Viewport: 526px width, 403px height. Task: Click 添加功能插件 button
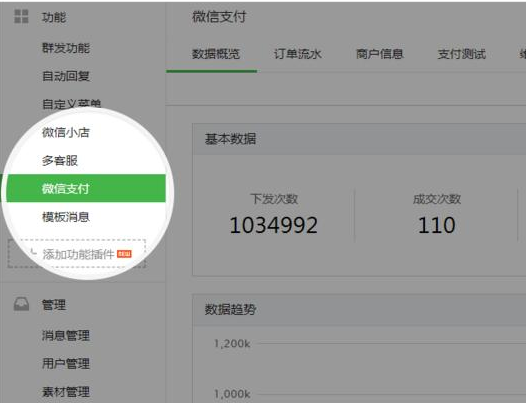[77, 254]
